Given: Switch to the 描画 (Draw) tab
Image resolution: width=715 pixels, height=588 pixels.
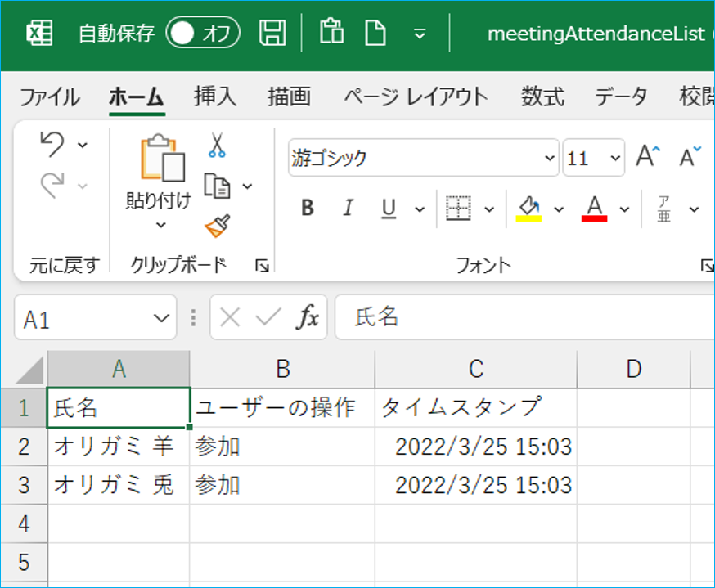Looking at the screenshot, I should [289, 97].
